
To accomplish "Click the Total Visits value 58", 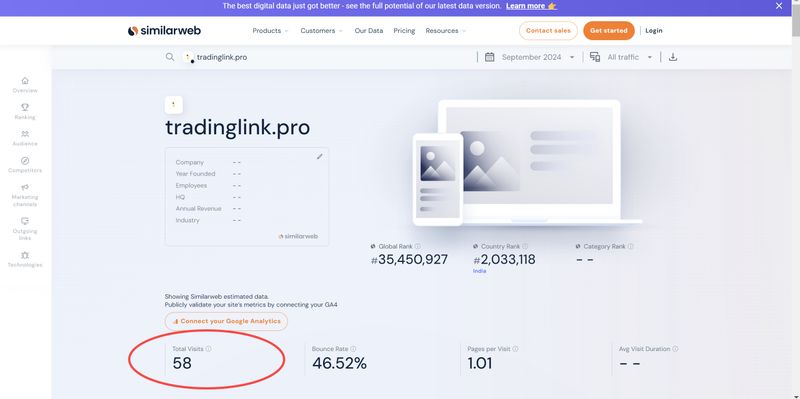I will (x=182, y=363).
